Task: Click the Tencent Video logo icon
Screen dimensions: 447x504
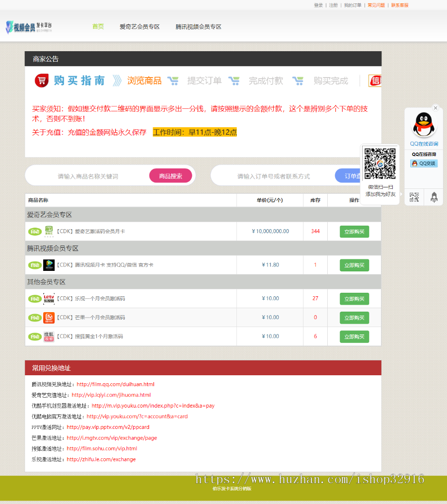Action: 49,265
